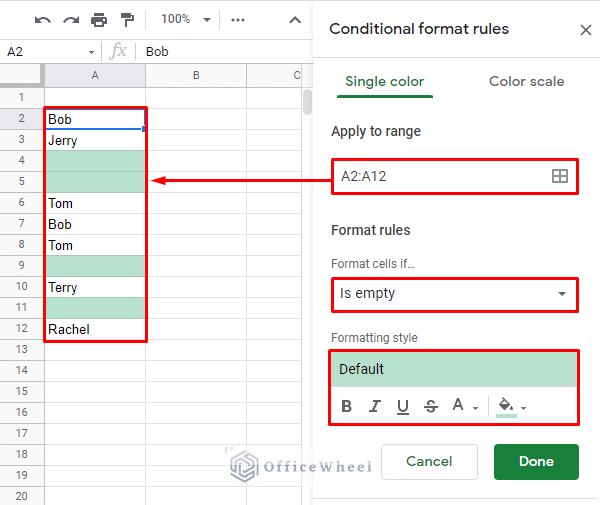This screenshot has width=600, height=505.
Task: Expand the 'Is empty' condition dropdown
Action: 454,294
